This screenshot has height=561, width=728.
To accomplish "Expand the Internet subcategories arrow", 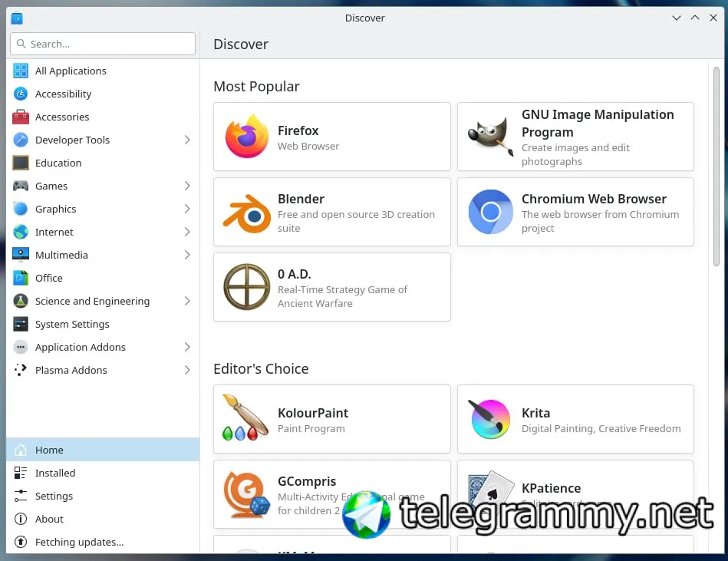I will (187, 232).
